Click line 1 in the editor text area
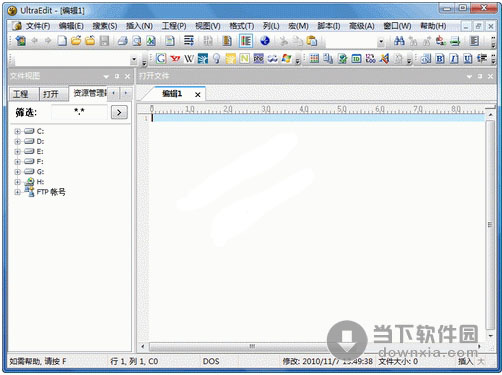502x375 pixels. 318,118
